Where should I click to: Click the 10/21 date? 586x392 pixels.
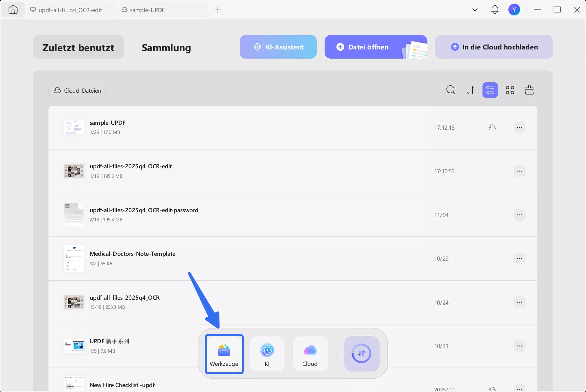click(x=441, y=346)
